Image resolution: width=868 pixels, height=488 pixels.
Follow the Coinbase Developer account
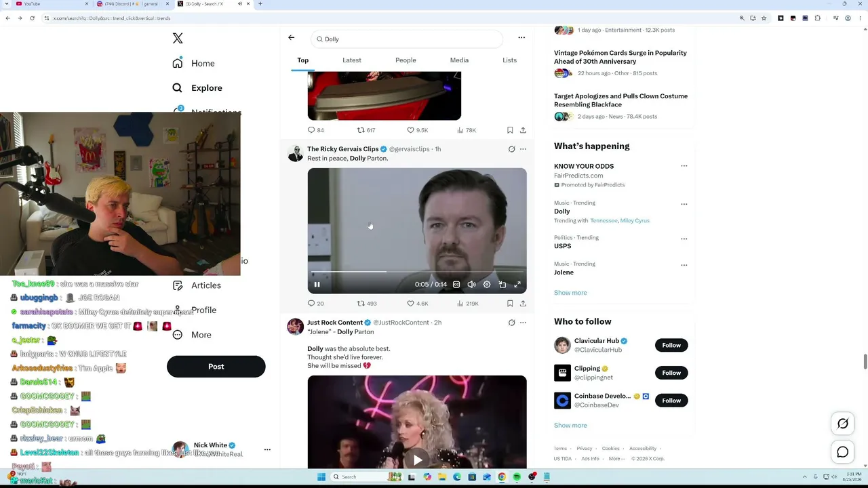click(x=671, y=401)
